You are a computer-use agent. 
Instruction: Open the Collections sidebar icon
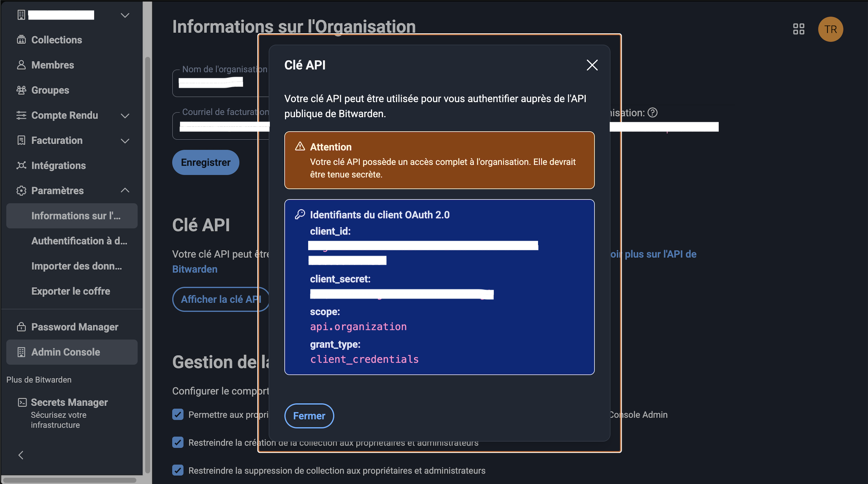coord(21,40)
